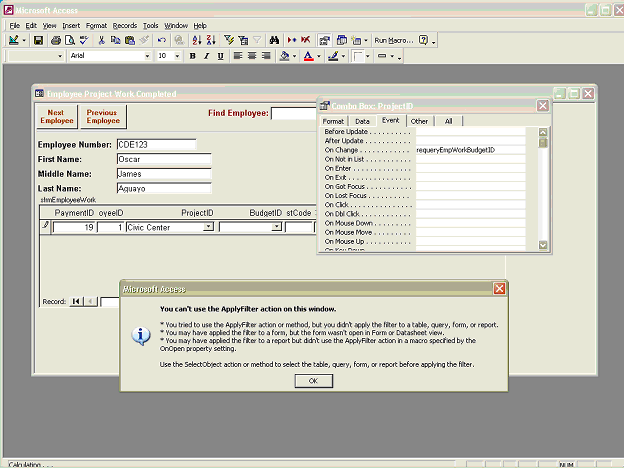Sort records ascending A-Z

click(x=197, y=40)
